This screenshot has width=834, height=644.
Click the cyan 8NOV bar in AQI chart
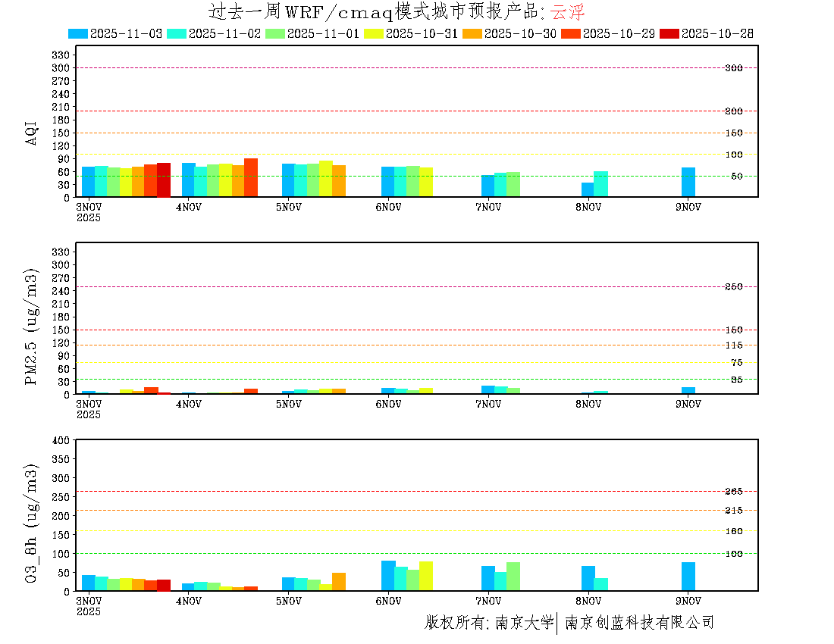pos(600,184)
